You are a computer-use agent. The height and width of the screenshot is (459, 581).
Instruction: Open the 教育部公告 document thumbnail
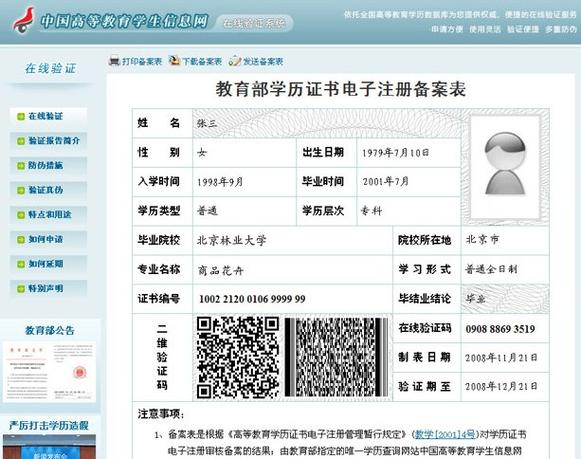49,372
